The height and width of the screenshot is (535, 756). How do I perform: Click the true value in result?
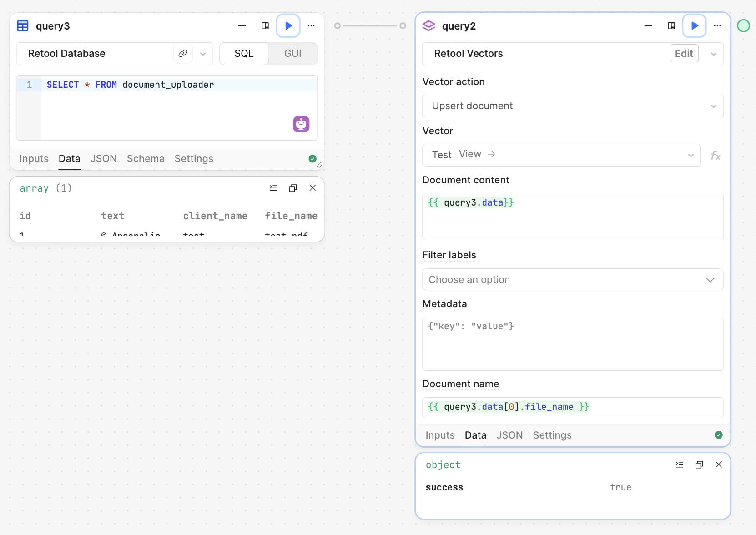[x=620, y=487]
